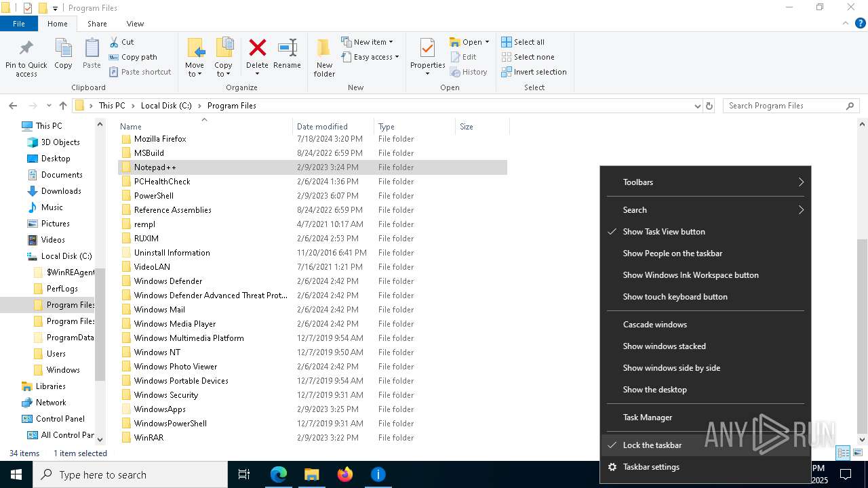Click the Properties icon
The height and width of the screenshot is (488, 868).
click(x=427, y=49)
